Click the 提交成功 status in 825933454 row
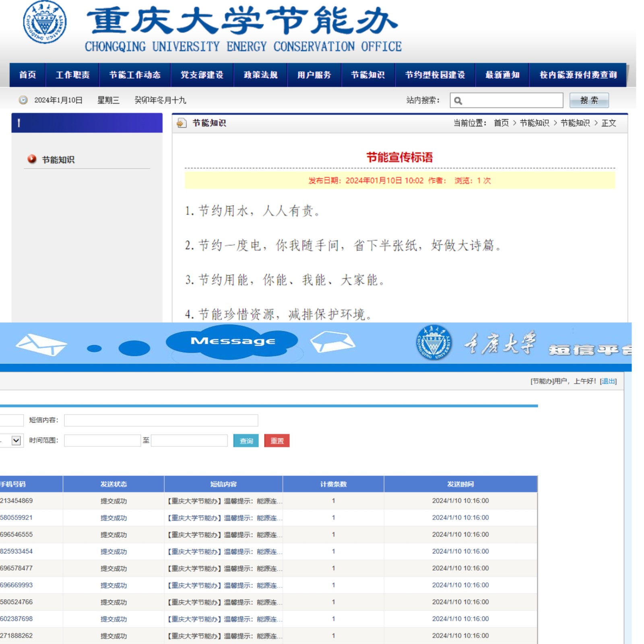Image resolution: width=644 pixels, height=644 pixels. tap(114, 551)
